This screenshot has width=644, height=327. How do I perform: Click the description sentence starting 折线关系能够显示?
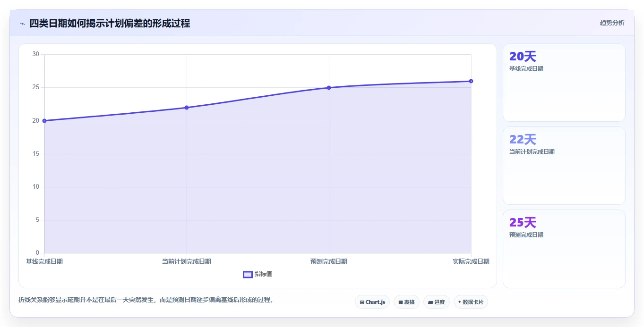click(146, 300)
